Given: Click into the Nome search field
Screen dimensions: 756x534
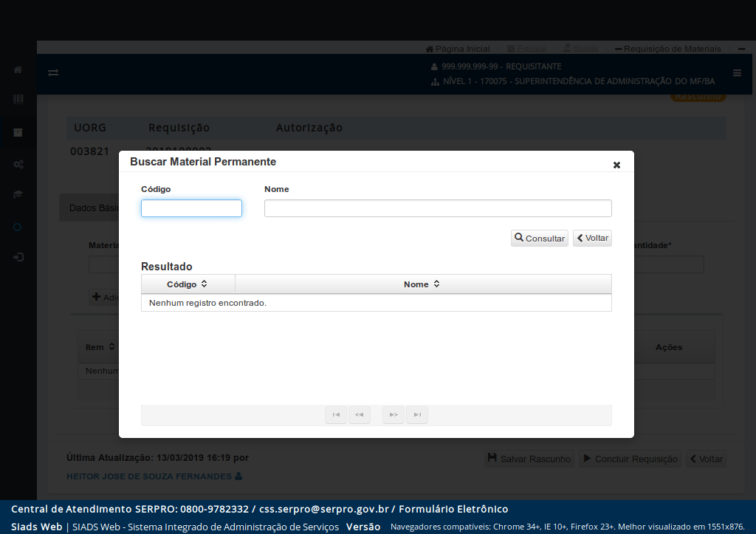Looking at the screenshot, I should click(438, 208).
